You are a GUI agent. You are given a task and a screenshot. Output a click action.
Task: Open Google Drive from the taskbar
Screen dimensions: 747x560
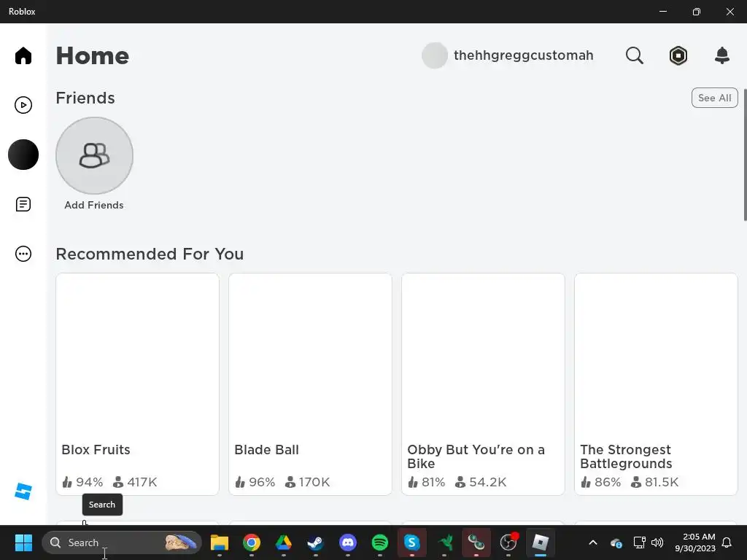[x=284, y=542]
